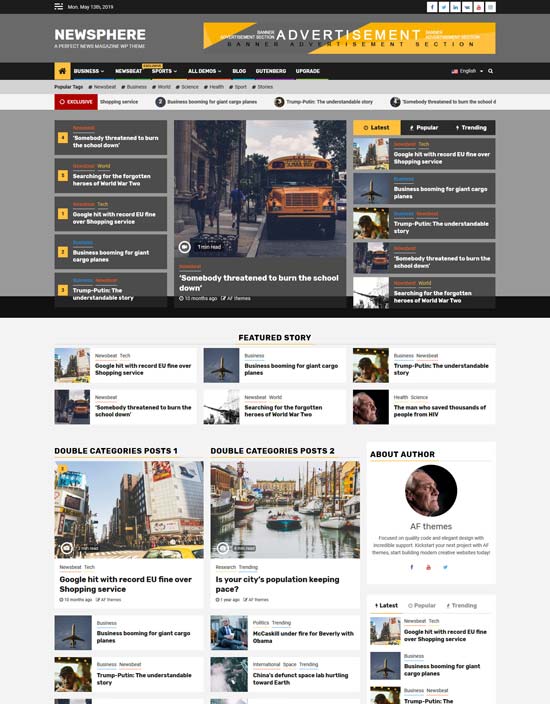
Task: Open the Upgrade menu item
Action: pos(308,71)
